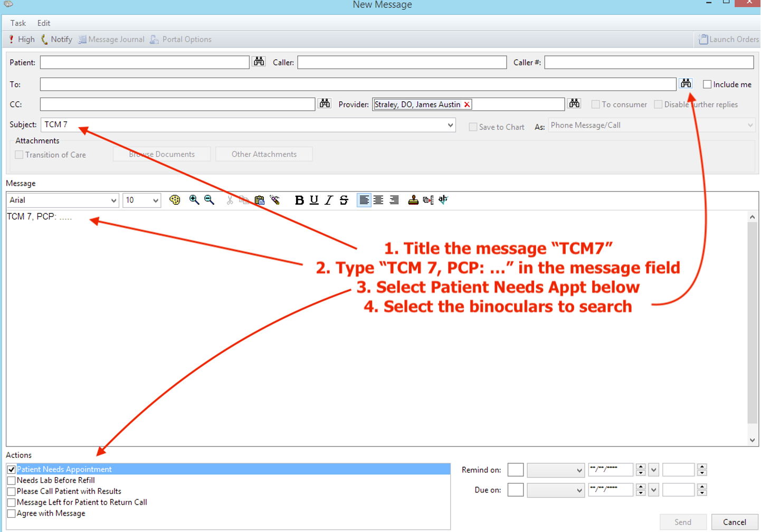
Task: Uncheck Patient Needs Appointment action
Action: point(11,469)
